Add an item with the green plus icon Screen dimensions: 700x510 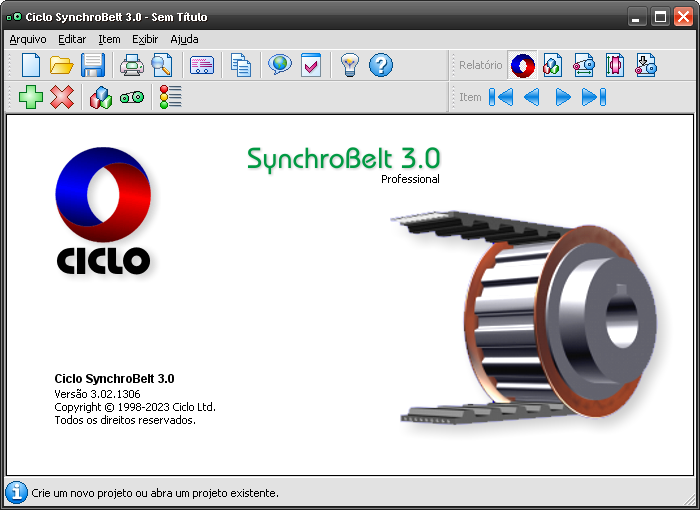31,97
